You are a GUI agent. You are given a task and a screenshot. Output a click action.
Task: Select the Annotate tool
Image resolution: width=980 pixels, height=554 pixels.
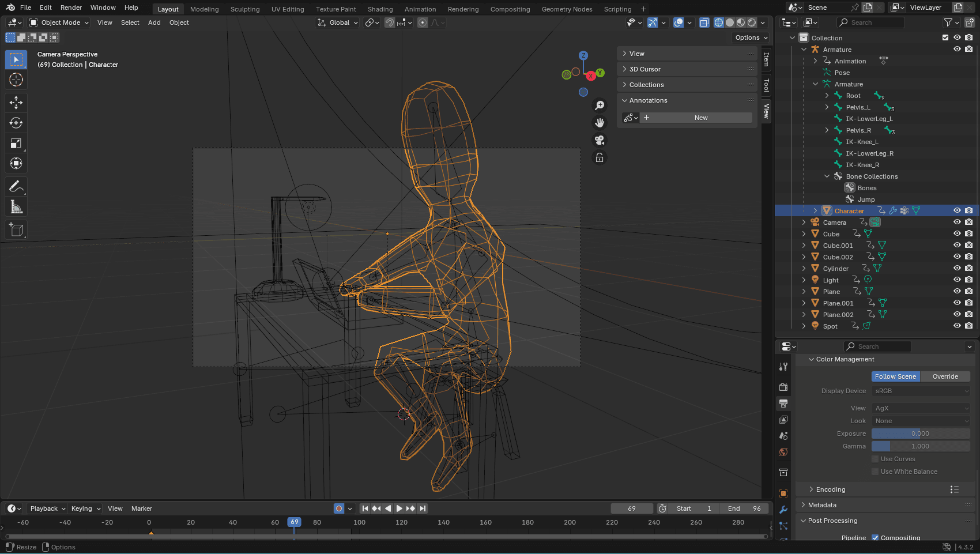point(16,186)
